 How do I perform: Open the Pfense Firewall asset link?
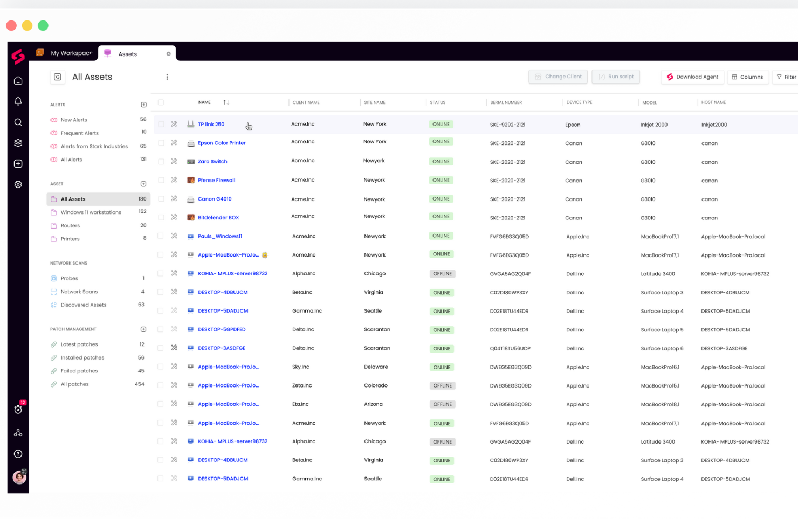coord(216,180)
